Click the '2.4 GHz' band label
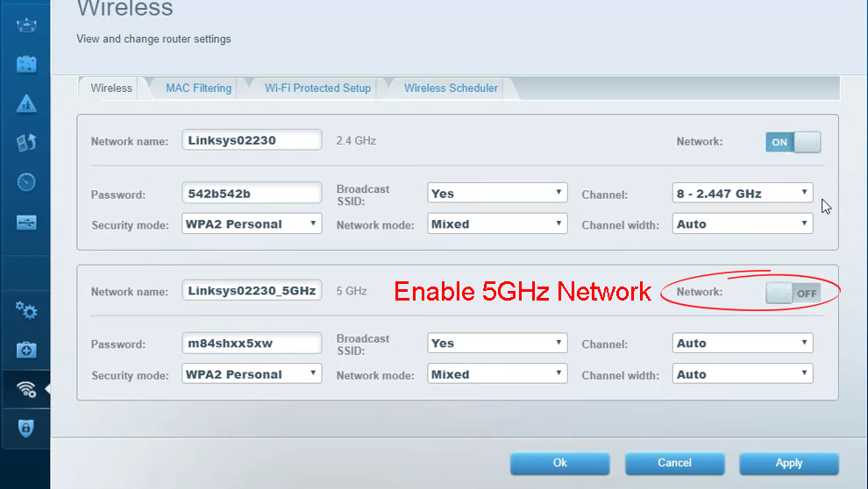Viewport: 868px width, 489px height. 356,140
